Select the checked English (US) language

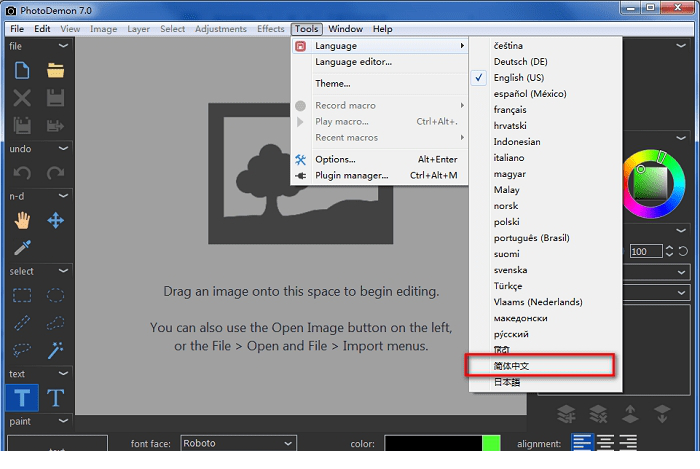point(545,78)
